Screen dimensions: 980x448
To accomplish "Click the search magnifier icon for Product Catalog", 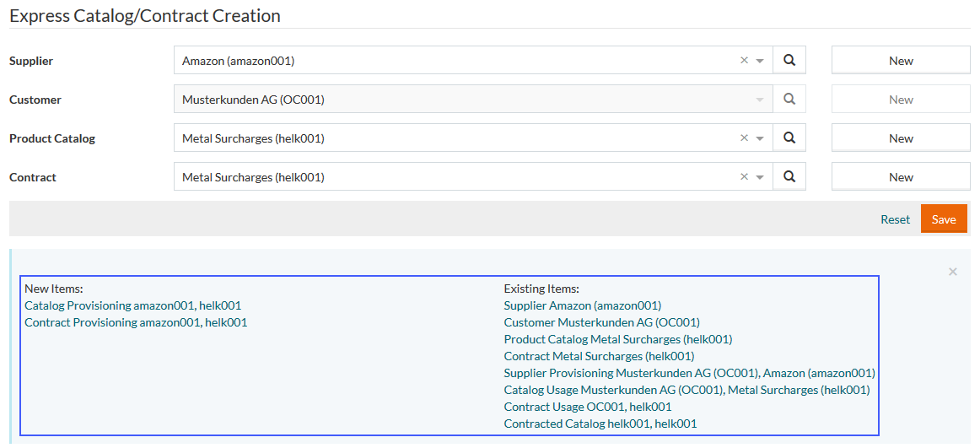I will tap(789, 138).
